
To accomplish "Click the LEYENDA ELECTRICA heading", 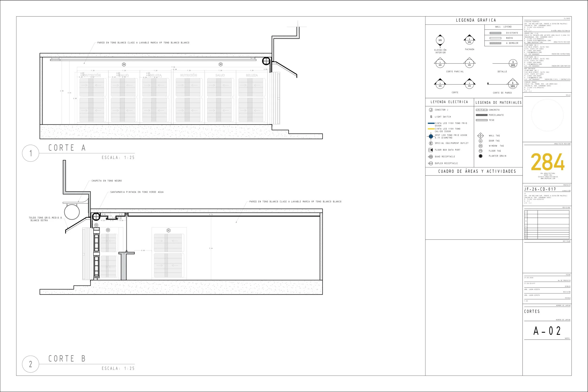I will point(449,102).
